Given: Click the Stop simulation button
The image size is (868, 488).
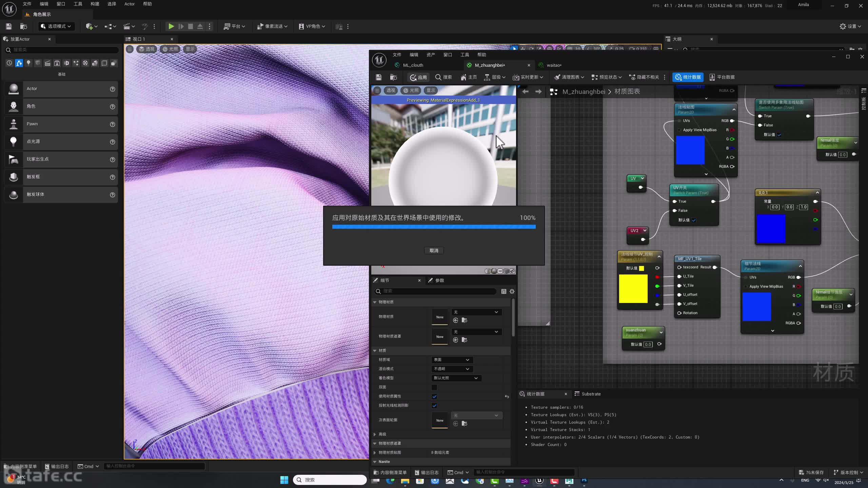Looking at the screenshot, I should [x=191, y=26].
